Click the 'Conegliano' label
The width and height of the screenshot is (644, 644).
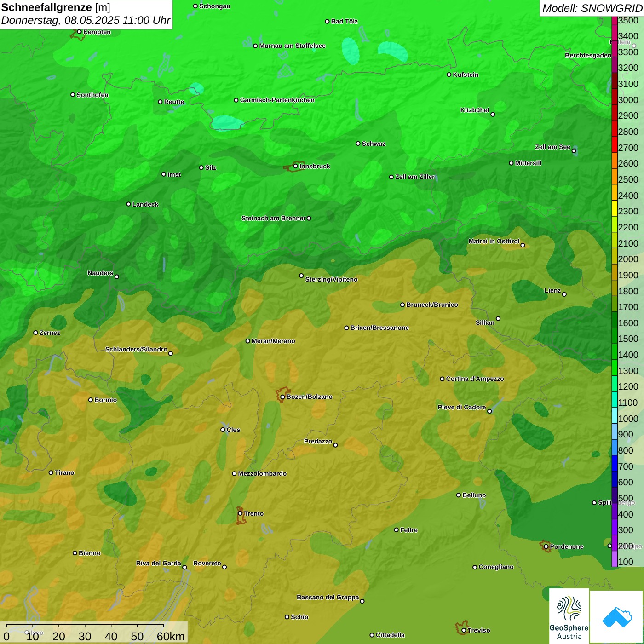click(x=496, y=567)
